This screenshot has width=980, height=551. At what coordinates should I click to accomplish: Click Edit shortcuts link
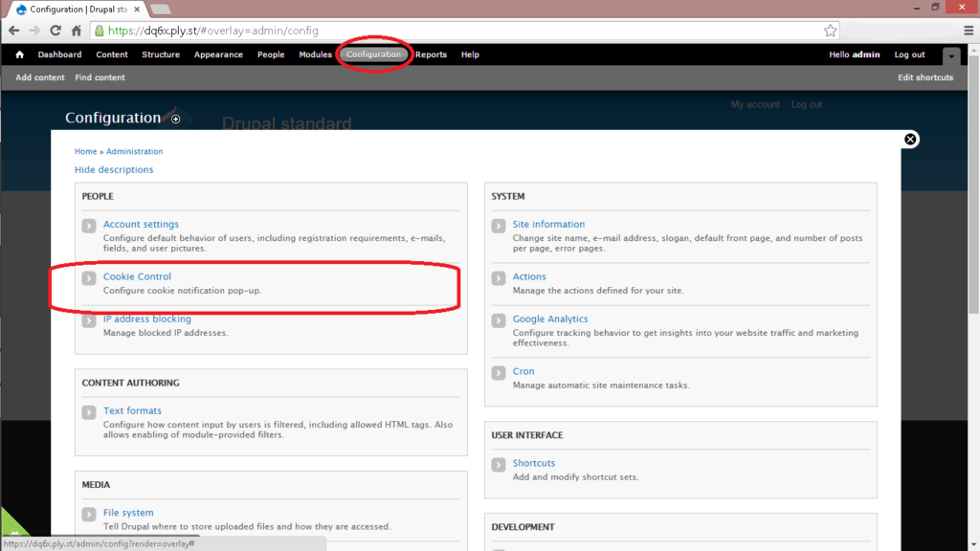click(x=925, y=77)
